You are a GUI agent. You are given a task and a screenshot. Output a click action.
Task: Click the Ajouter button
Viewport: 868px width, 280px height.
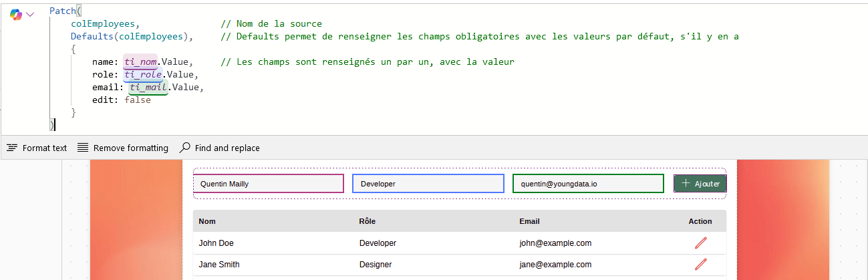(x=700, y=183)
